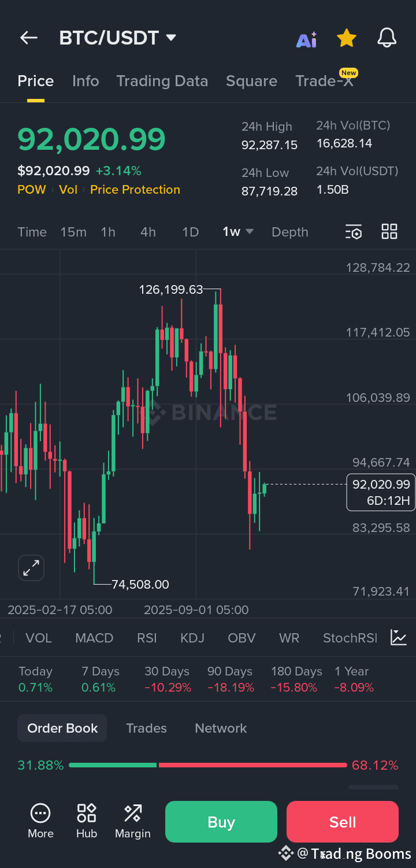Tap the 24h Low value 87,719.28

pyautogui.click(x=269, y=191)
